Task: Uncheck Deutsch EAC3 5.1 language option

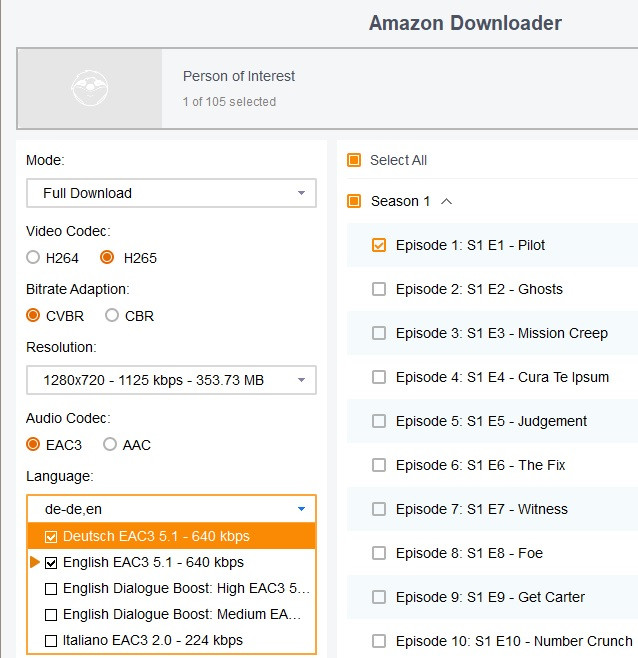Action: click(x=52, y=536)
